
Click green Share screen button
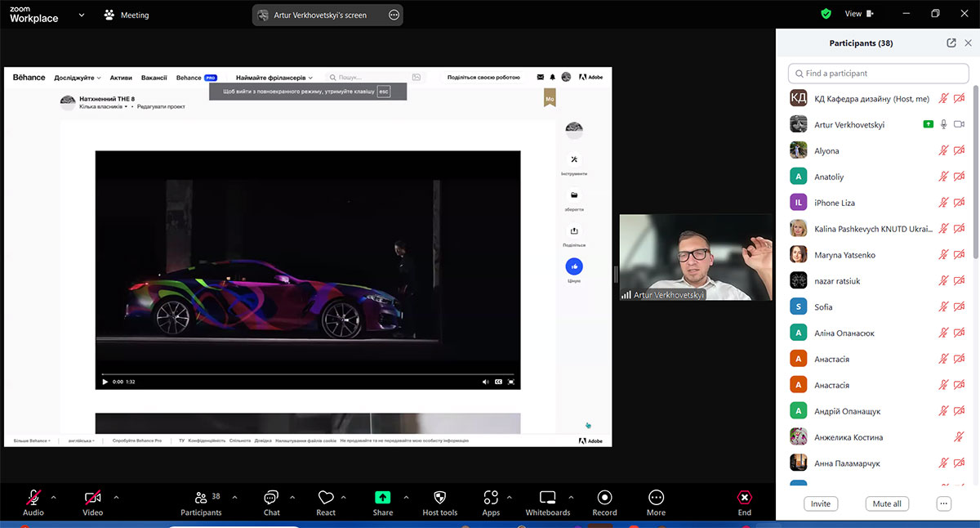(383, 501)
